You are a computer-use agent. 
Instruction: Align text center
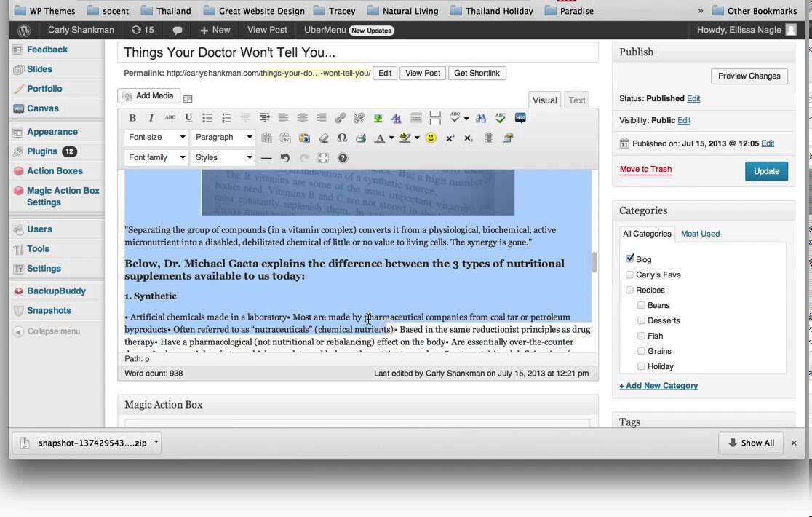pos(303,118)
